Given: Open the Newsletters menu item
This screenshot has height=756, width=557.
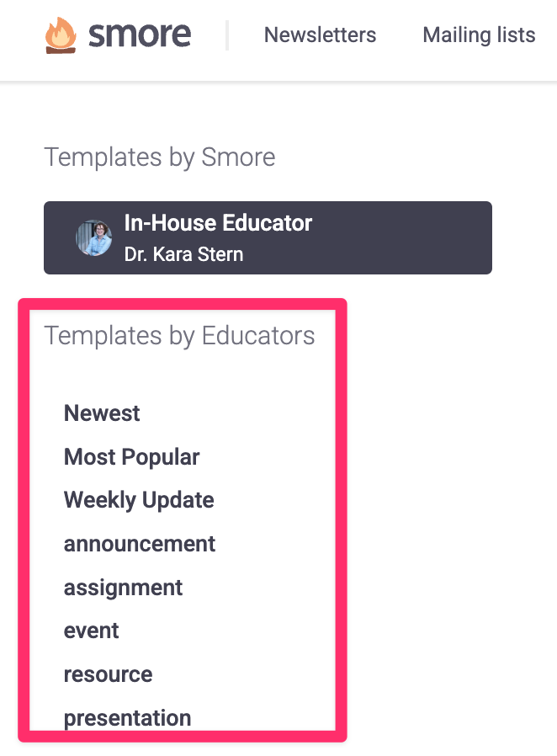Looking at the screenshot, I should pyautogui.click(x=320, y=35).
